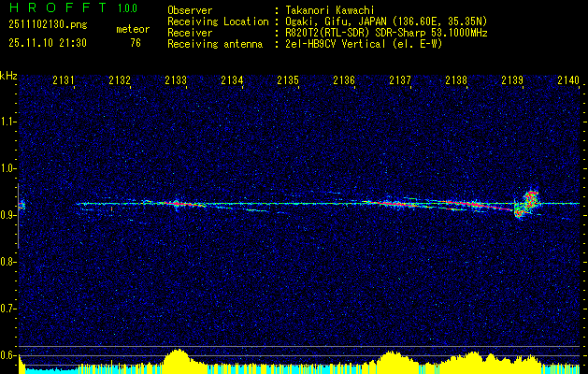The image size is (588, 374).
Task: Click the Receiving antenna label
Action: coord(215,44)
